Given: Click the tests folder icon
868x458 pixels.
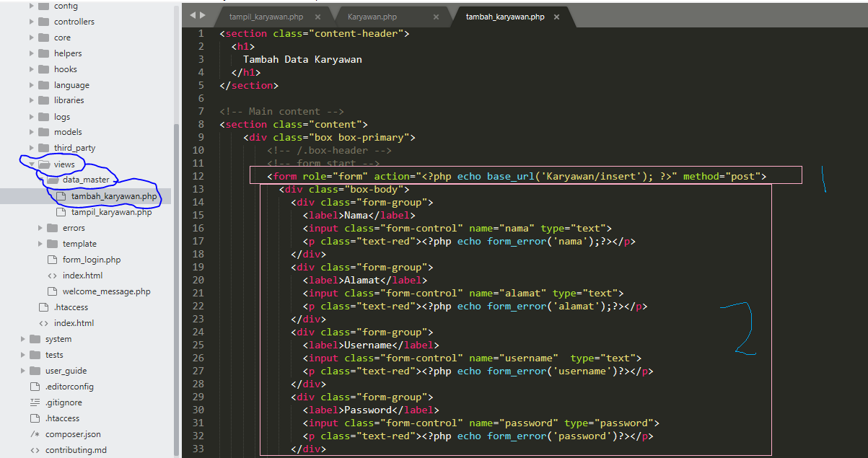Looking at the screenshot, I should click(x=35, y=355).
